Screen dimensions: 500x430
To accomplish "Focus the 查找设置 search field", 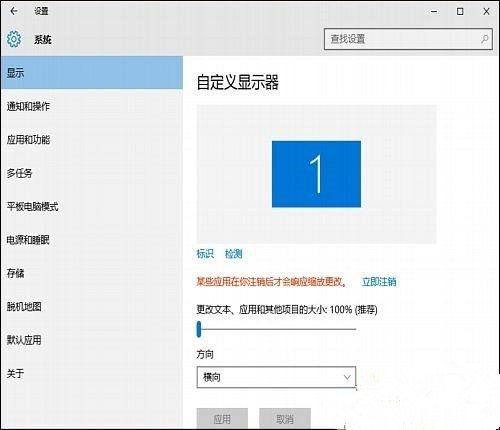I will 408,39.
